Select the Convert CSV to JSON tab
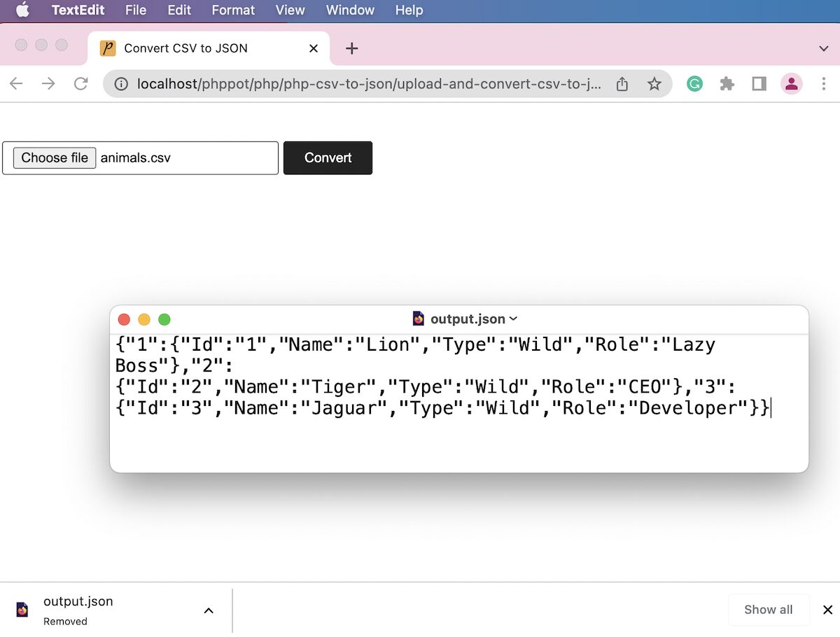The width and height of the screenshot is (840, 637). click(185, 48)
